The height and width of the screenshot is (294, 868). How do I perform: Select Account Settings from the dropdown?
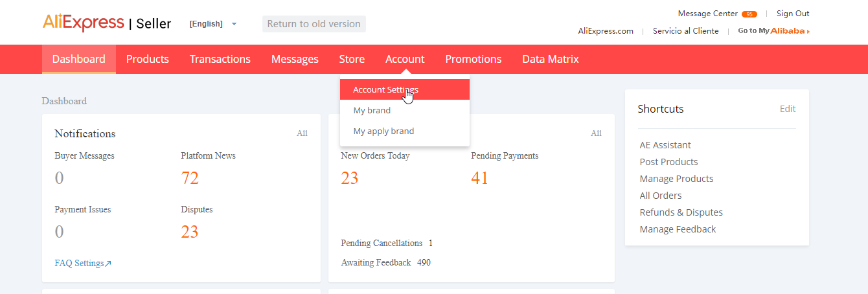[385, 89]
